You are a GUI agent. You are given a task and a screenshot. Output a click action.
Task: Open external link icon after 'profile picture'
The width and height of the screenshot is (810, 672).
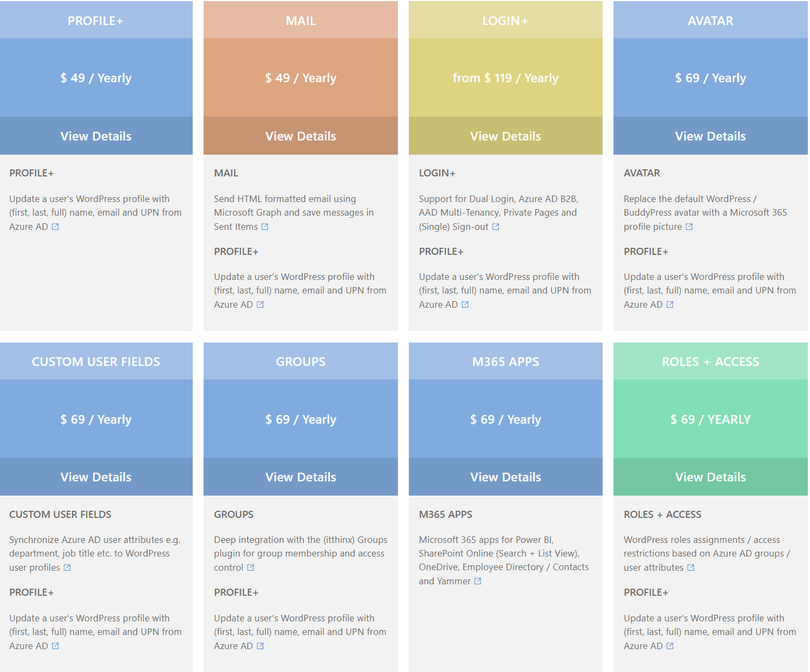(689, 227)
